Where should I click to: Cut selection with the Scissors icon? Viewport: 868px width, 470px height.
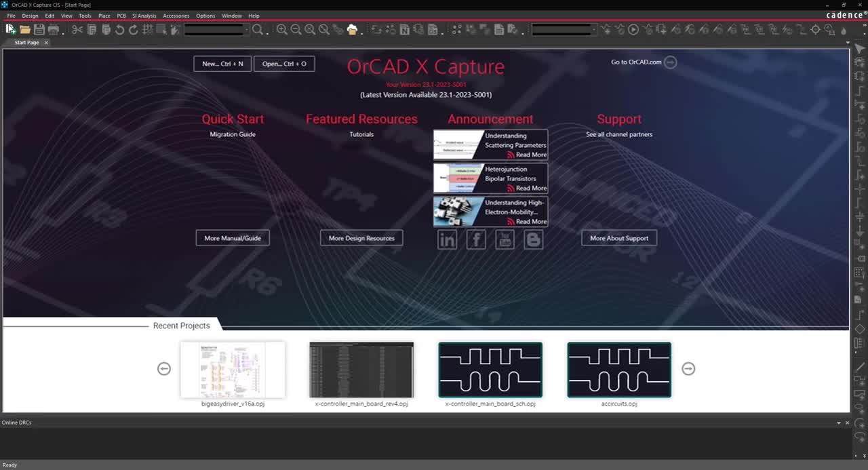pos(77,29)
